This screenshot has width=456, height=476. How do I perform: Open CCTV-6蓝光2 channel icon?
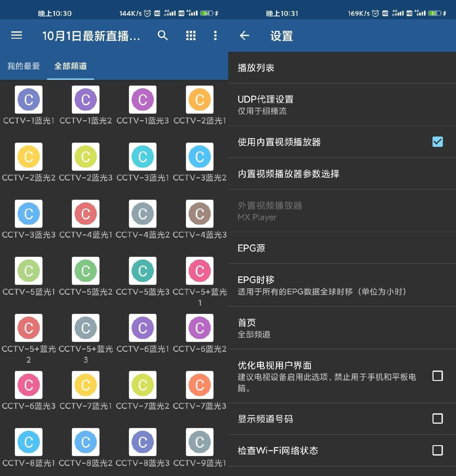200,328
